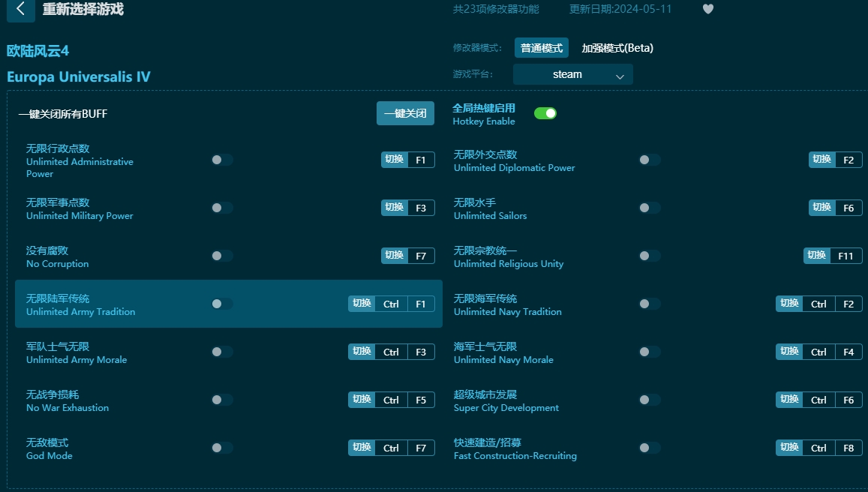This screenshot has height=492, width=868.
Task: Click Ctrl key box for Navy Tradition
Action: coord(819,304)
